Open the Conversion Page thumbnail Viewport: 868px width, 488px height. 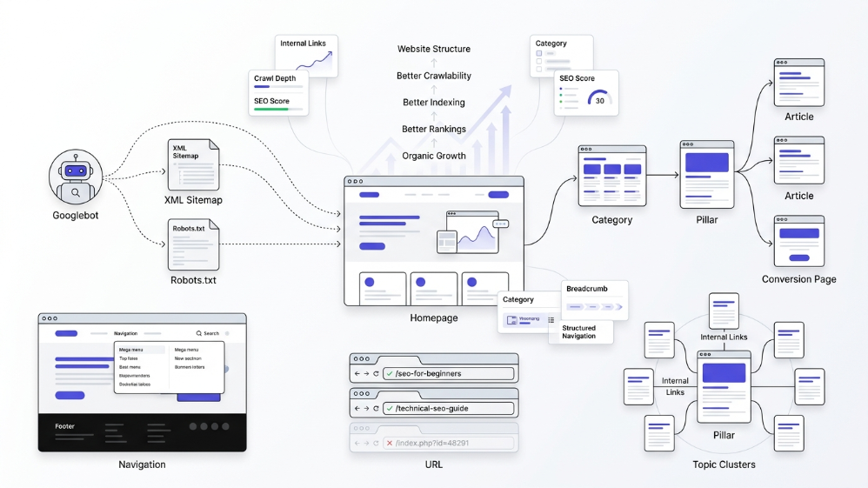[x=798, y=242]
